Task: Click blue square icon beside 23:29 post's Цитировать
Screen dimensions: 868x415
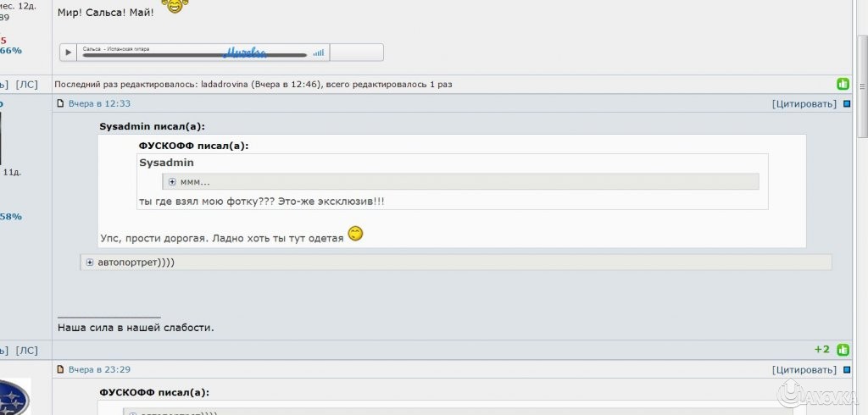Action: [847, 369]
